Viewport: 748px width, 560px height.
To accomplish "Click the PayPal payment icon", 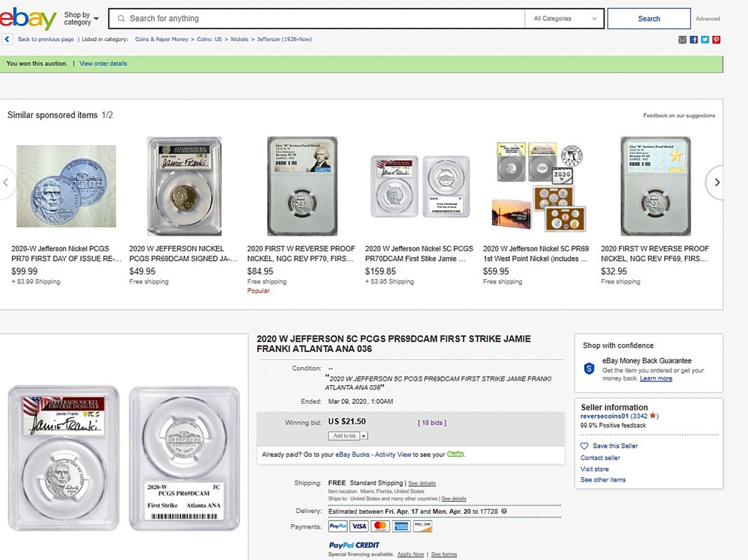I will coord(338,526).
